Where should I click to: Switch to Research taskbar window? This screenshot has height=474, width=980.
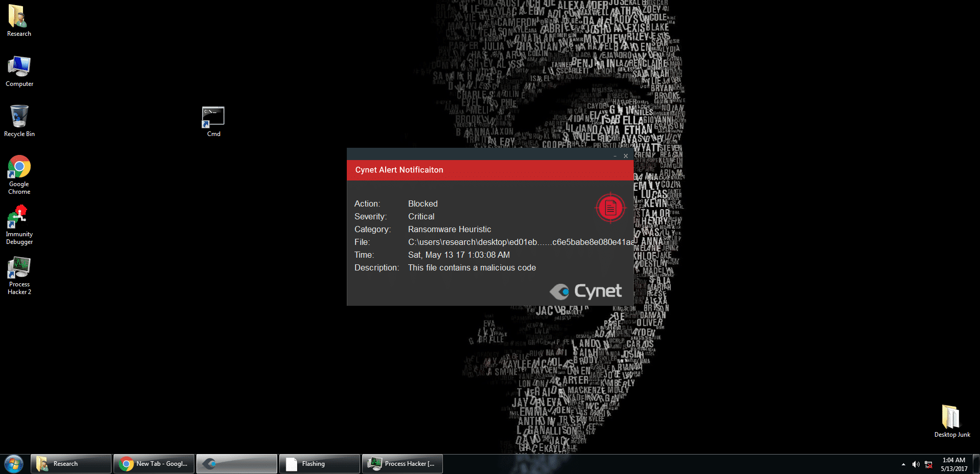tap(71, 464)
